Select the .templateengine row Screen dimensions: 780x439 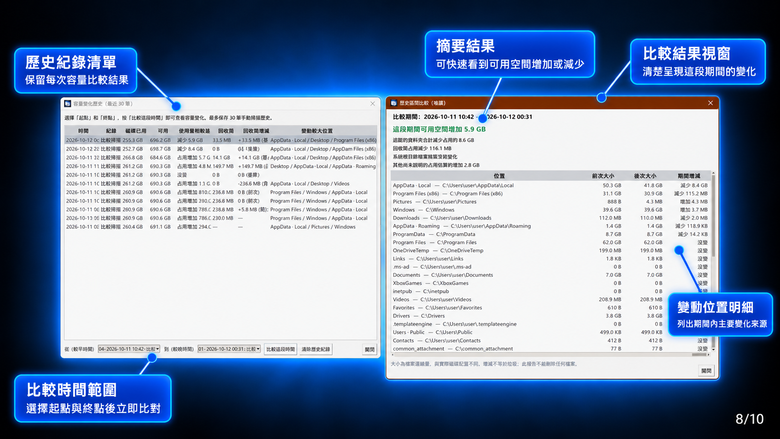551,324
